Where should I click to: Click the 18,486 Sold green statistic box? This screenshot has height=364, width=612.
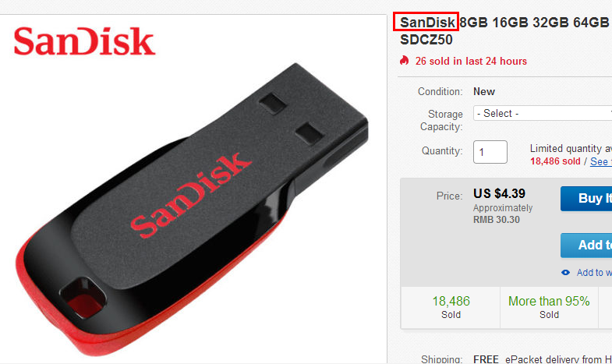tap(451, 307)
